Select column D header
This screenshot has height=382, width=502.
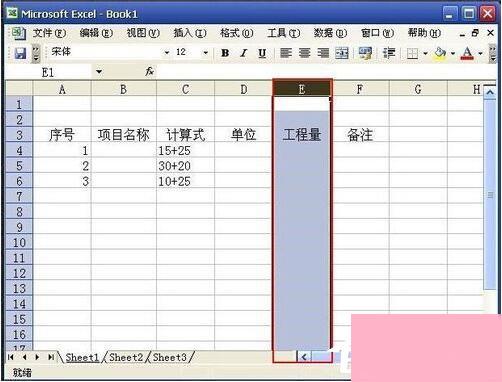click(244, 89)
